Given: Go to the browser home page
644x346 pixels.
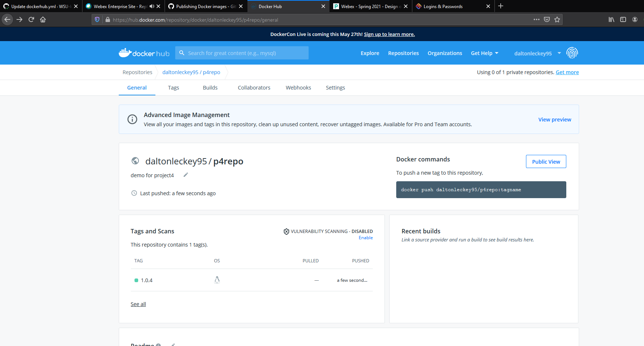Looking at the screenshot, I should click(43, 19).
